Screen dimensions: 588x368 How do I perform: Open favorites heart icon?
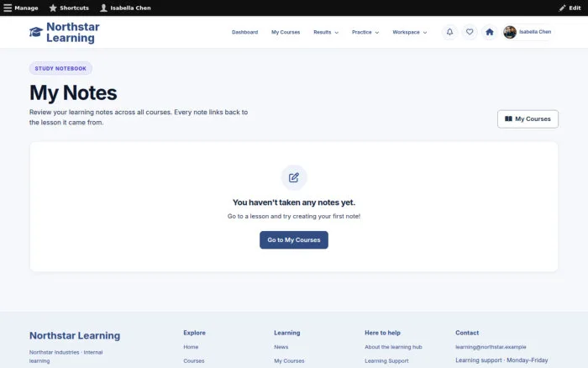470,32
